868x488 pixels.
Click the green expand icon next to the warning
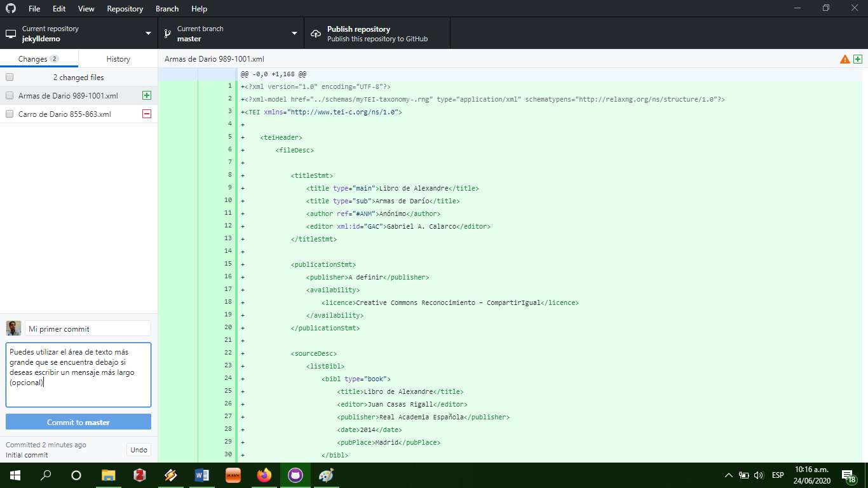click(x=858, y=58)
